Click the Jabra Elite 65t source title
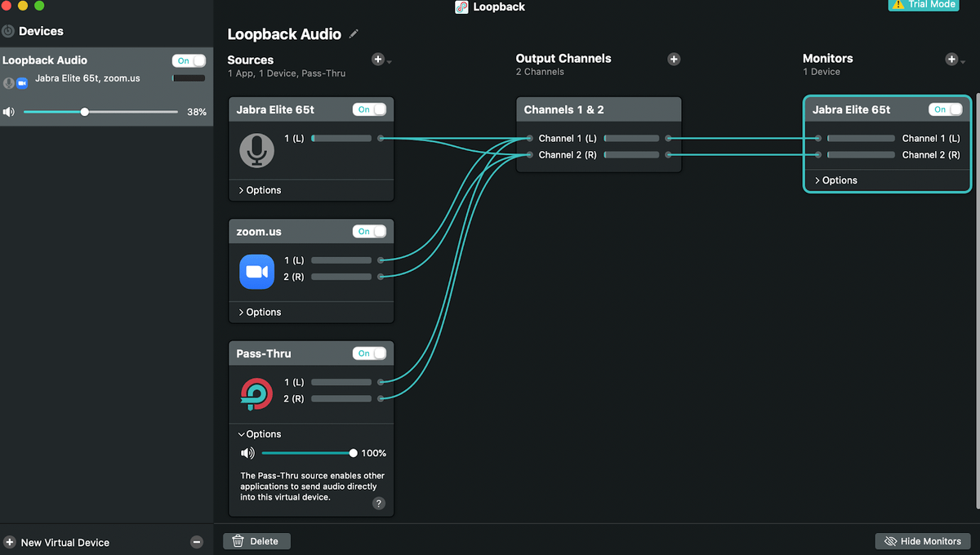 [x=275, y=109]
